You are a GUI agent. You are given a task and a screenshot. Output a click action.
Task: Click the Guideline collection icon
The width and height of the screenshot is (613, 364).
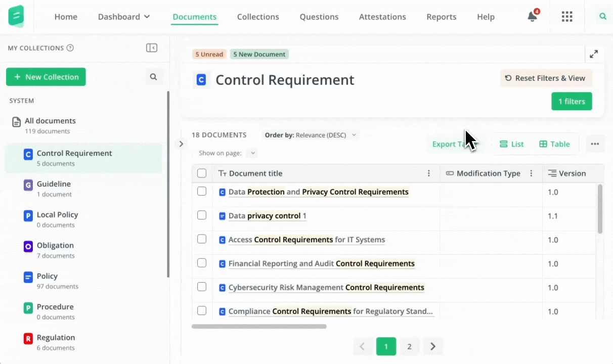(28, 186)
